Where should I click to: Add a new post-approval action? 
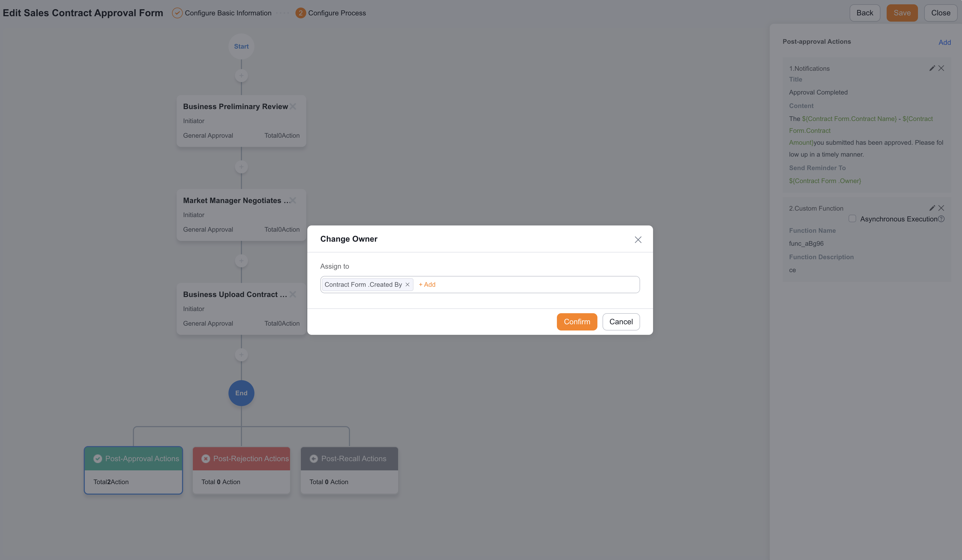[944, 42]
